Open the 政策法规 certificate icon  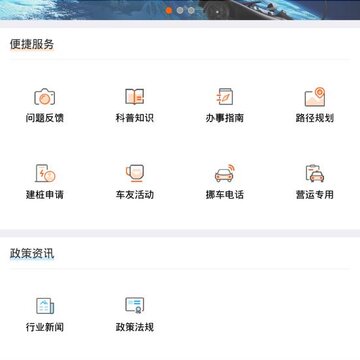pos(135,306)
